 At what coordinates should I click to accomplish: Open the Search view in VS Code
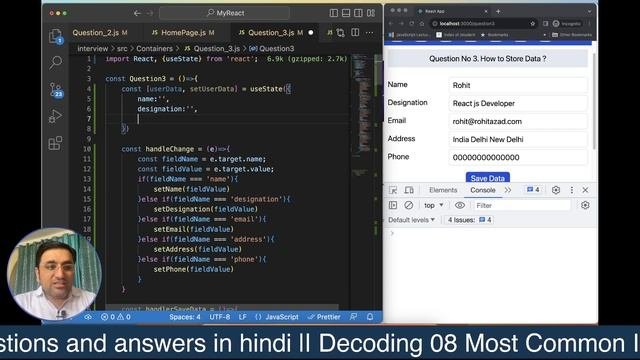coord(56,62)
